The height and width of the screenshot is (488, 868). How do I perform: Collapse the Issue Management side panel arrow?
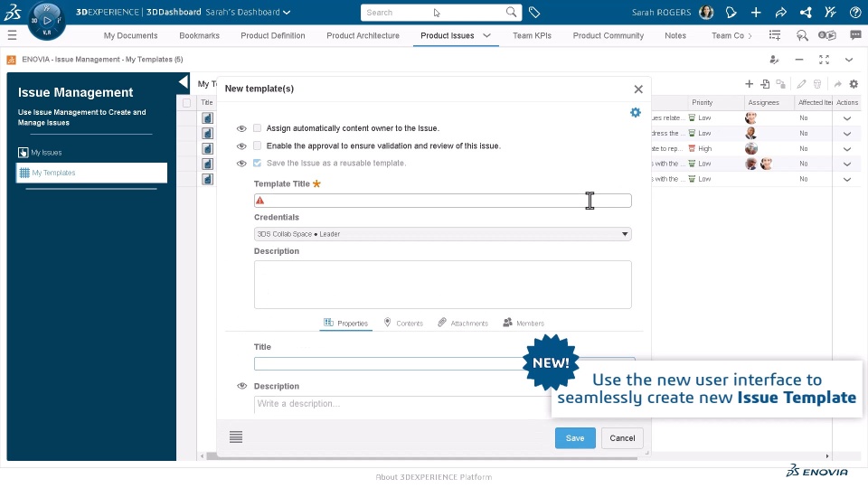tap(184, 83)
